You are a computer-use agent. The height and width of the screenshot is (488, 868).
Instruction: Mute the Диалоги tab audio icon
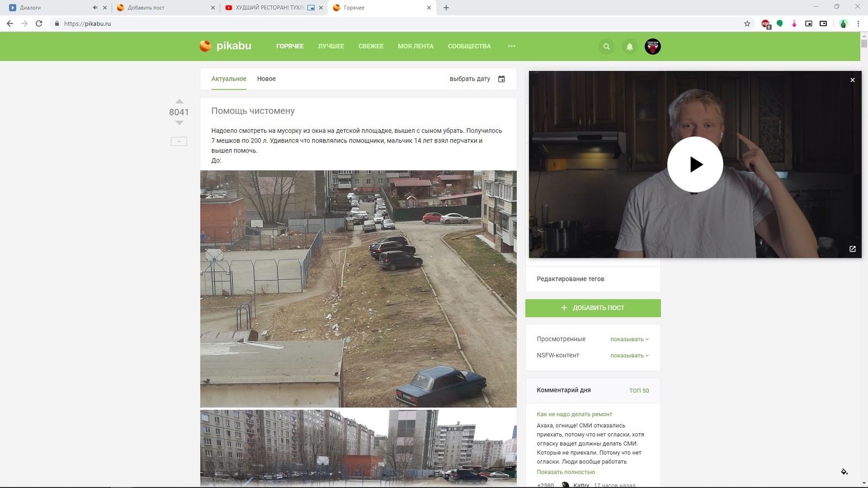pyautogui.click(x=95, y=8)
